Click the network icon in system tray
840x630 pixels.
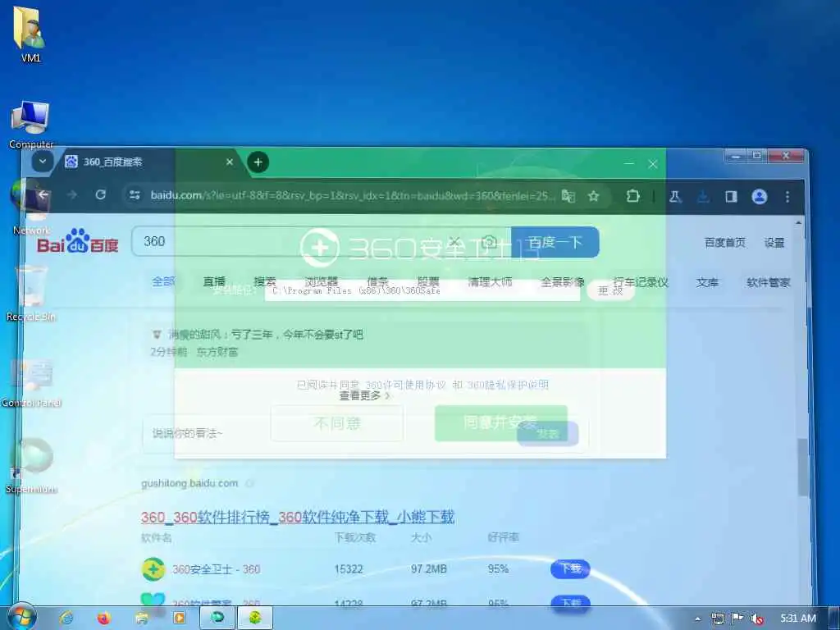717,619
